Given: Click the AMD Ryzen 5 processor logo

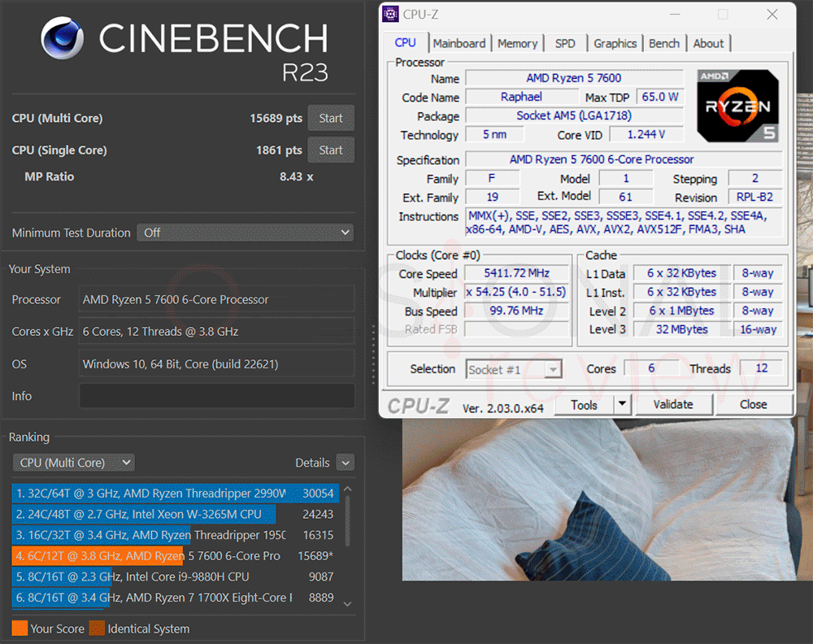Looking at the screenshot, I should pyautogui.click(x=738, y=106).
